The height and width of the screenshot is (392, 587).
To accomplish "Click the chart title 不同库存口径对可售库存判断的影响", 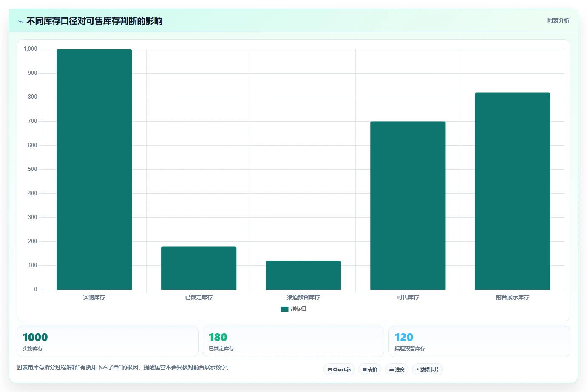I will [94, 21].
